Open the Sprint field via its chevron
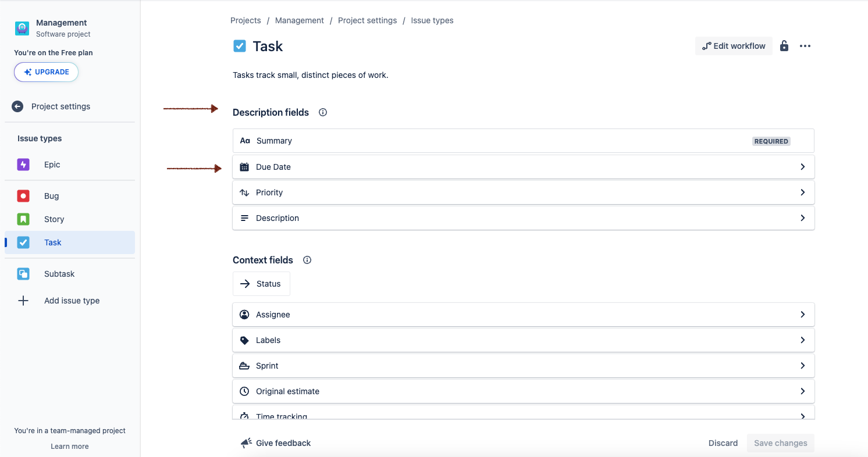The image size is (868, 457). 802,366
